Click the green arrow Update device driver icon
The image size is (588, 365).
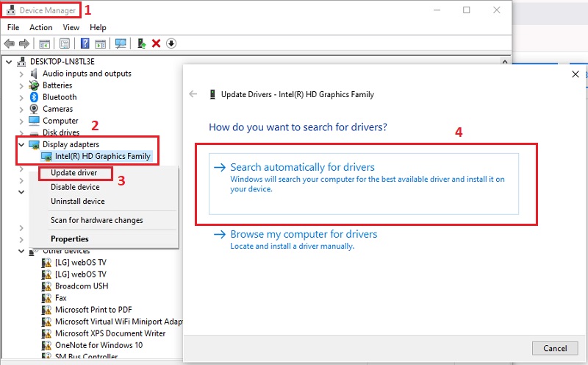(141, 43)
